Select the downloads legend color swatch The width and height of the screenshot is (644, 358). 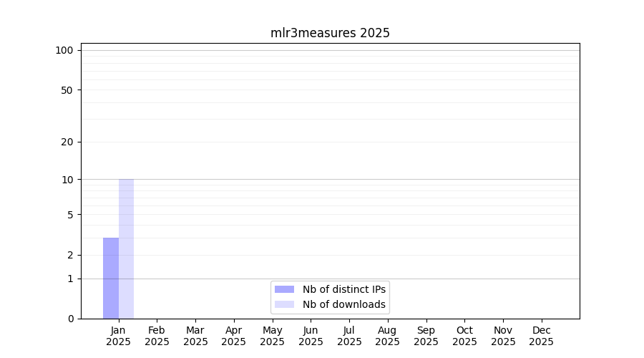[x=284, y=304]
